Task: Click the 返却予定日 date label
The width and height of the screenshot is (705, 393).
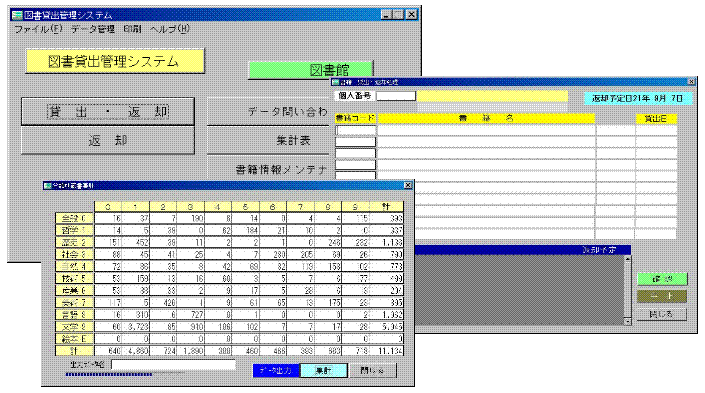Action: click(x=638, y=98)
